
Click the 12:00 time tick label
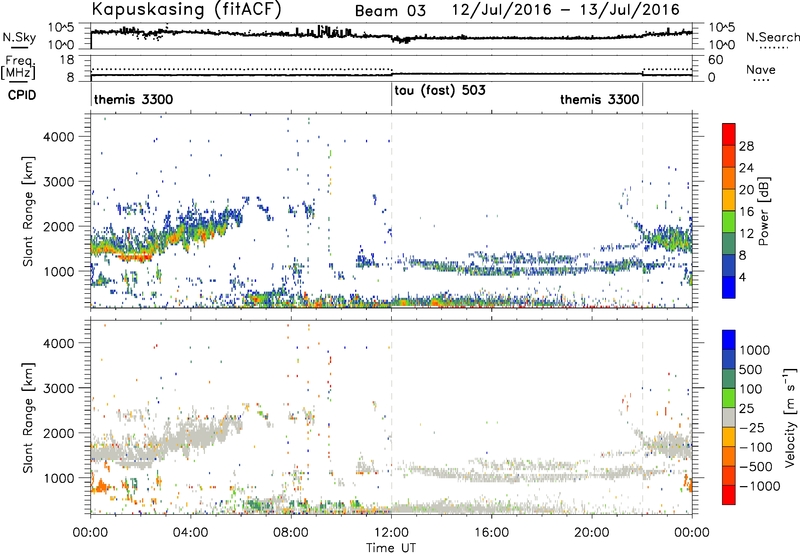[391, 533]
